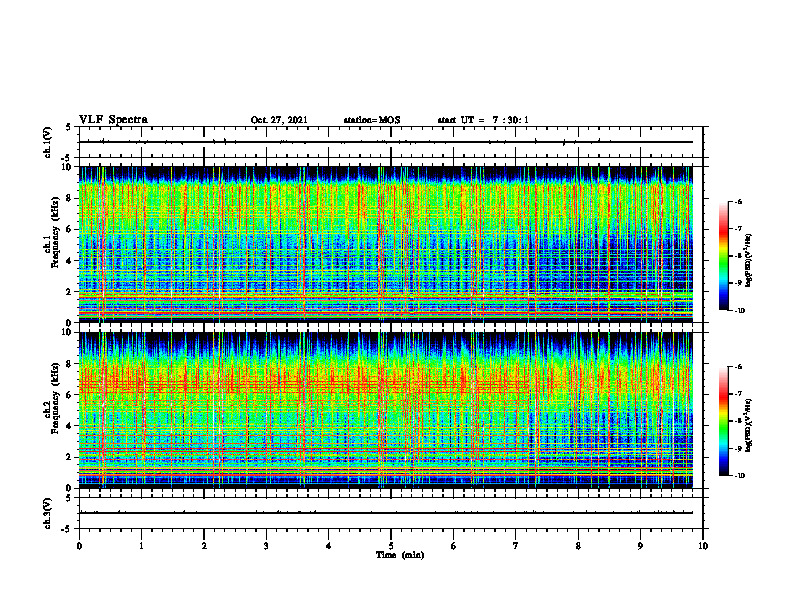The width and height of the screenshot is (792, 612).
Task: Click the "VLF Spectra" plot title
Action: pyautogui.click(x=113, y=120)
